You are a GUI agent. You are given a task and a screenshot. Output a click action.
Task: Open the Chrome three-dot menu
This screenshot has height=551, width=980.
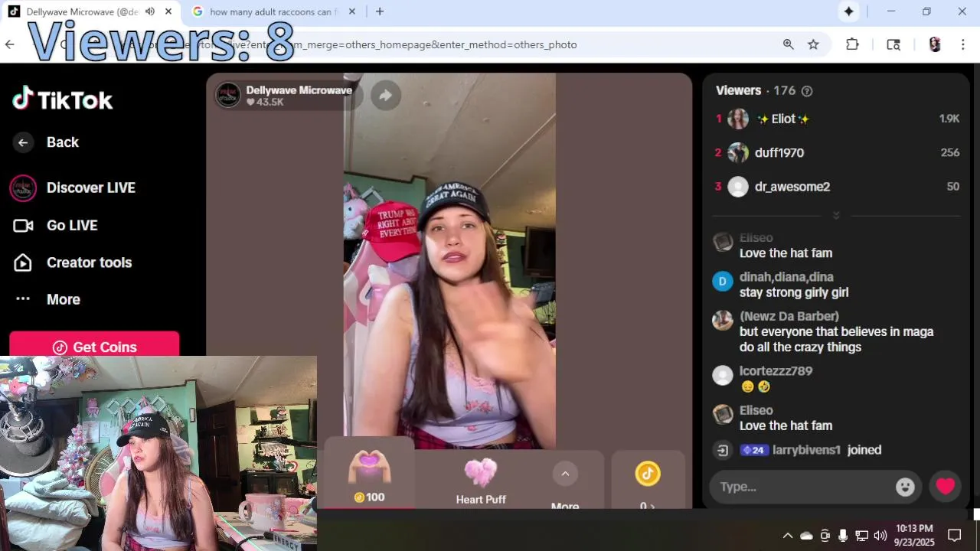tap(962, 44)
